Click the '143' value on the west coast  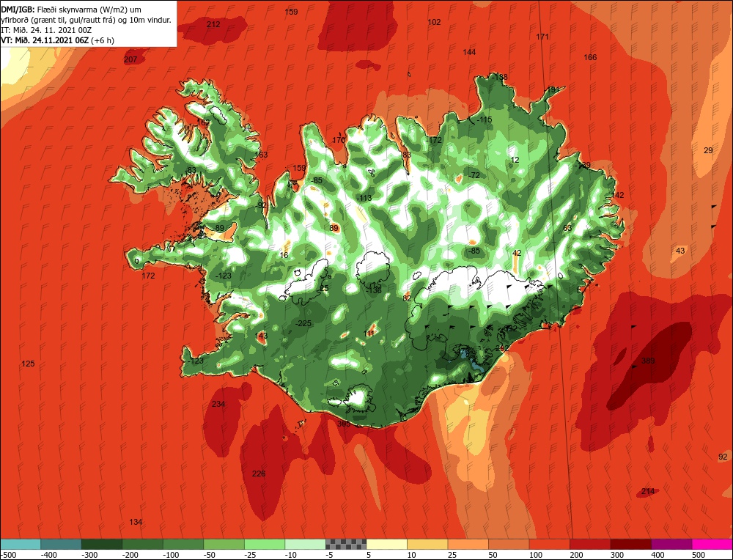coord(262,336)
